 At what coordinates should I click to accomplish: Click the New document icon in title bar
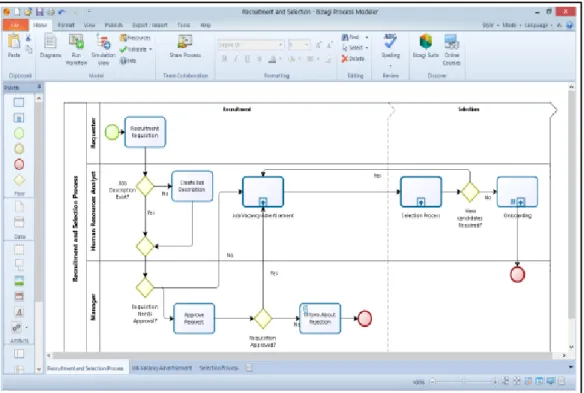(17, 12)
